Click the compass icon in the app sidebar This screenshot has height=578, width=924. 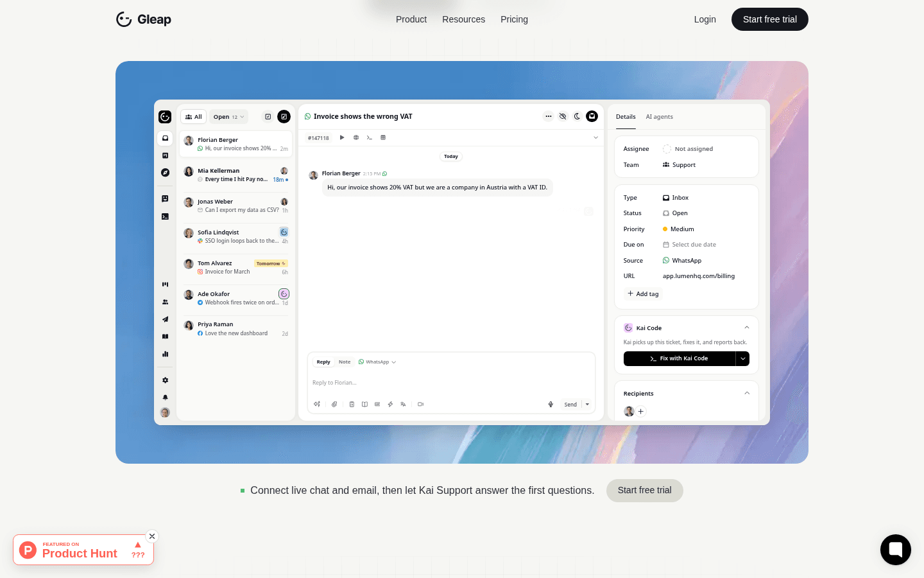click(165, 173)
